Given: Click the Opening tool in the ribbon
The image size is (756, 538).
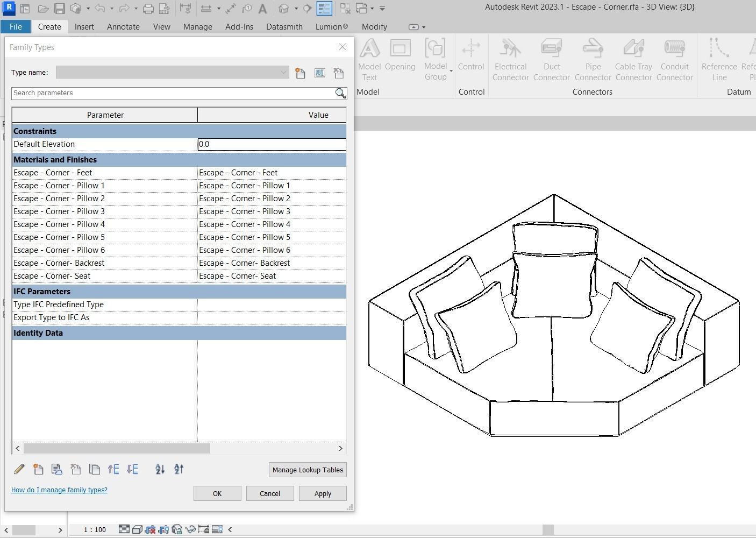Looking at the screenshot, I should click(x=400, y=55).
